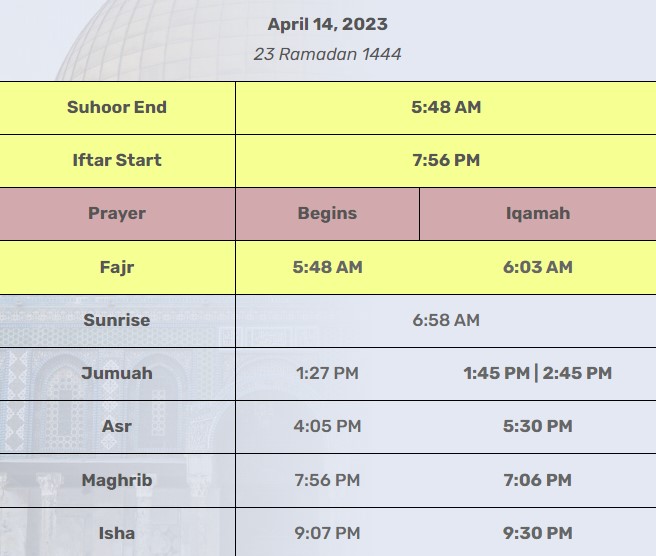Click Isha begin time 9:07 PM

(x=328, y=533)
